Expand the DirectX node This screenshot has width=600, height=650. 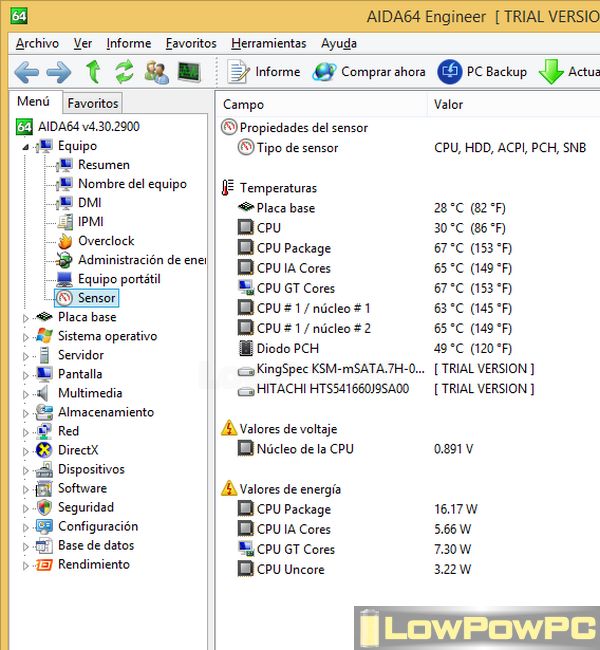(x=26, y=451)
